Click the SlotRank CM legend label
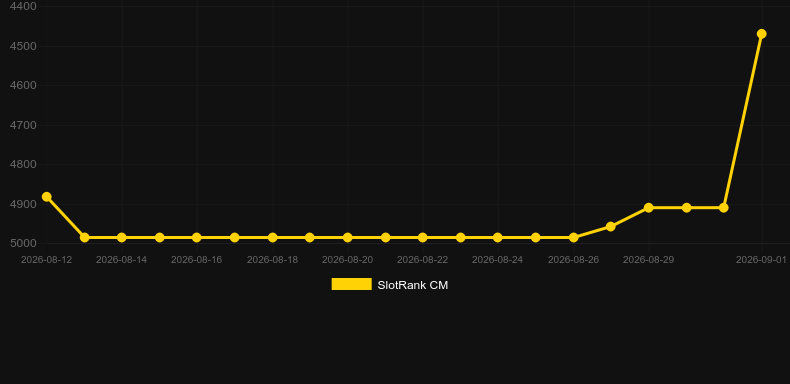Image resolution: width=790 pixels, height=384 pixels. (413, 285)
